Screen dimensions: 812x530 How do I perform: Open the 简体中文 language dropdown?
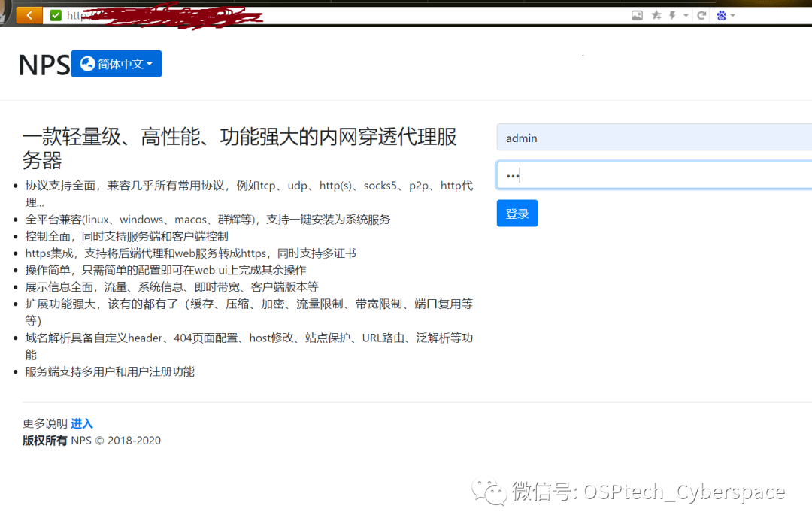pos(116,64)
